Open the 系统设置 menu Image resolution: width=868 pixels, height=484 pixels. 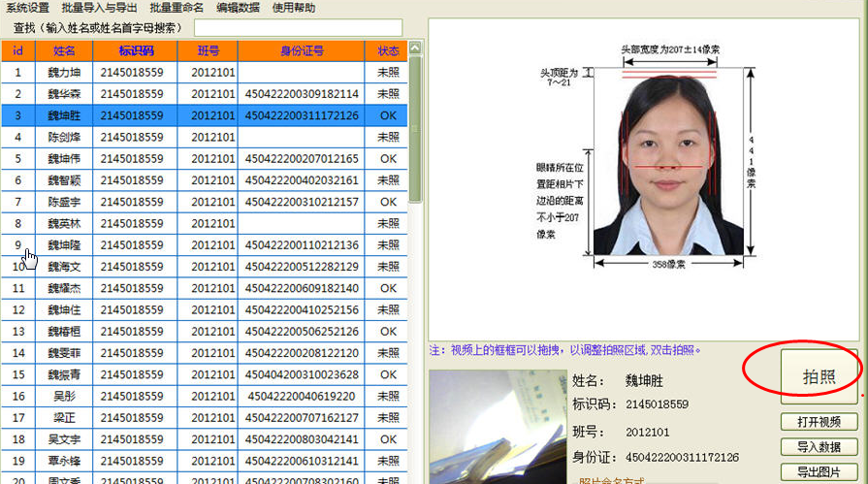pyautogui.click(x=27, y=8)
